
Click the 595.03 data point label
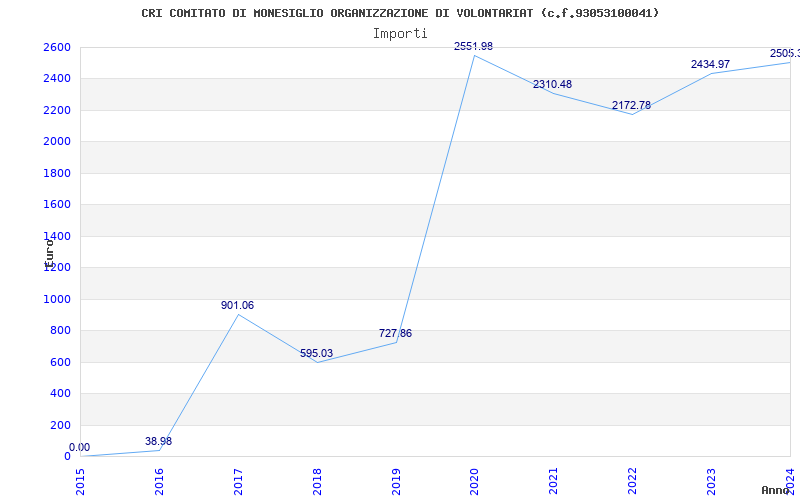coord(316,354)
